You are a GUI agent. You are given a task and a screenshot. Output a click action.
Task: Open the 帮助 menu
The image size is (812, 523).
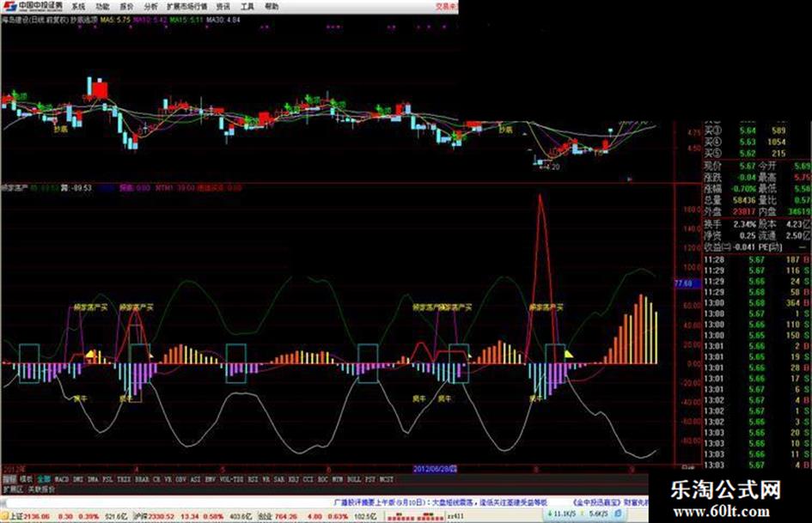[x=272, y=7]
